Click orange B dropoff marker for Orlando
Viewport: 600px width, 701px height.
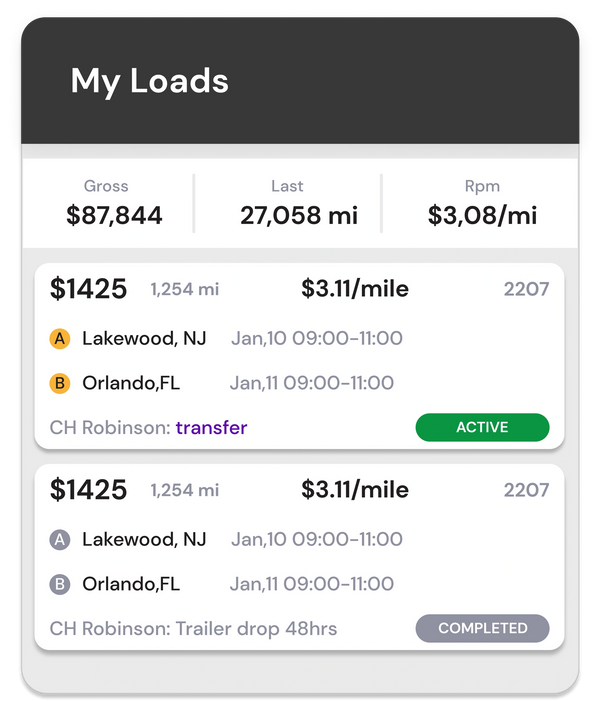pyautogui.click(x=60, y=383)
